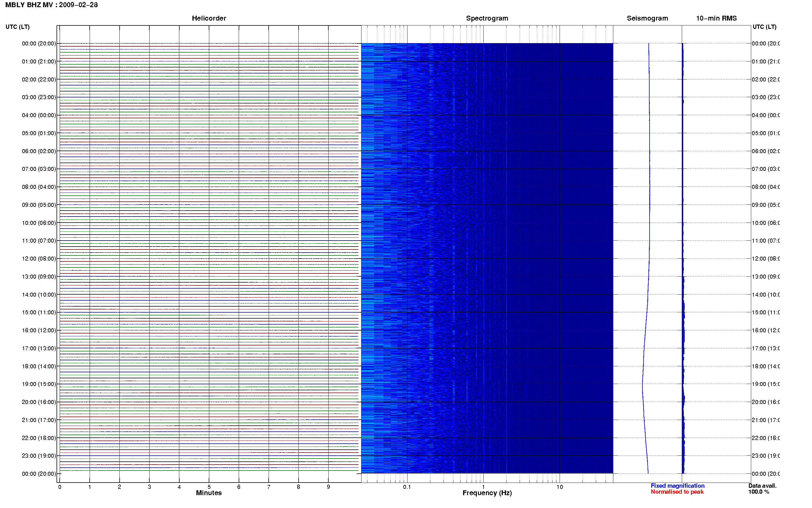Click left time label '05:00 (01:00)'
The image size is (812, 508).
[x=39, y=133]
